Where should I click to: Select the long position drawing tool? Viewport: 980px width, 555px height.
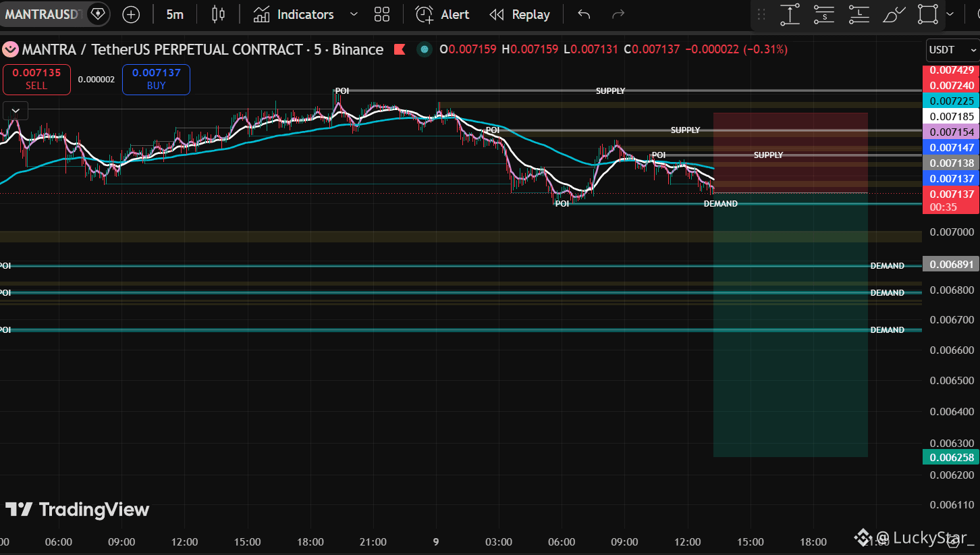click(859, 14)
